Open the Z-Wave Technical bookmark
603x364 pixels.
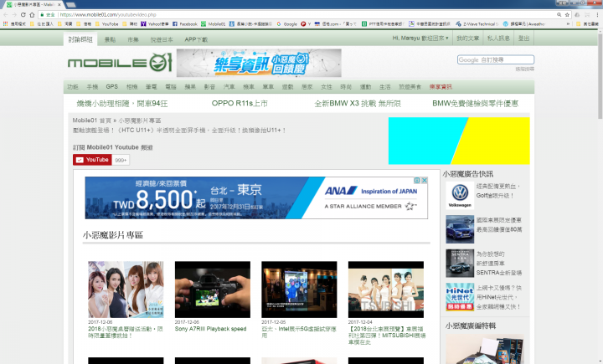477,23
